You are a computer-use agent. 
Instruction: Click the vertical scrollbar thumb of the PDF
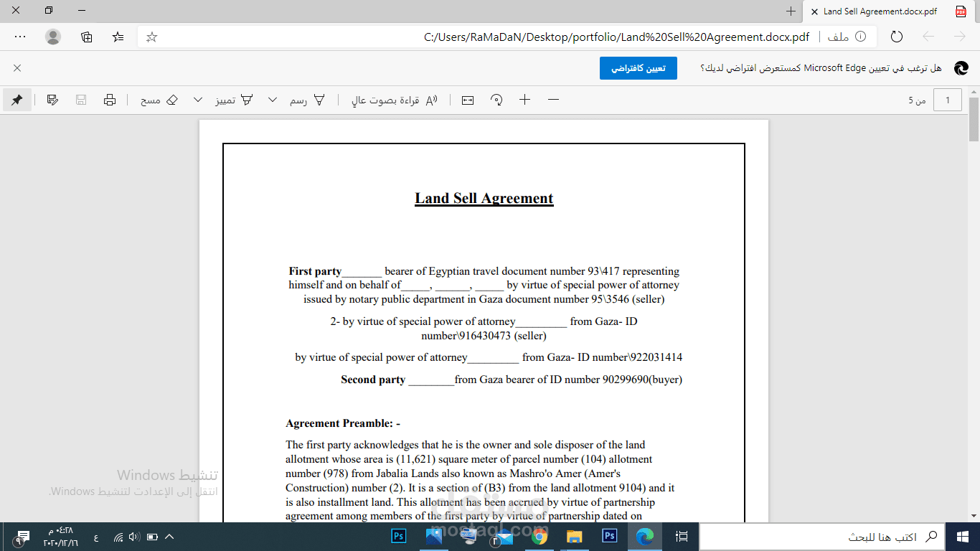pyautogui.click(x=974, y=119)
